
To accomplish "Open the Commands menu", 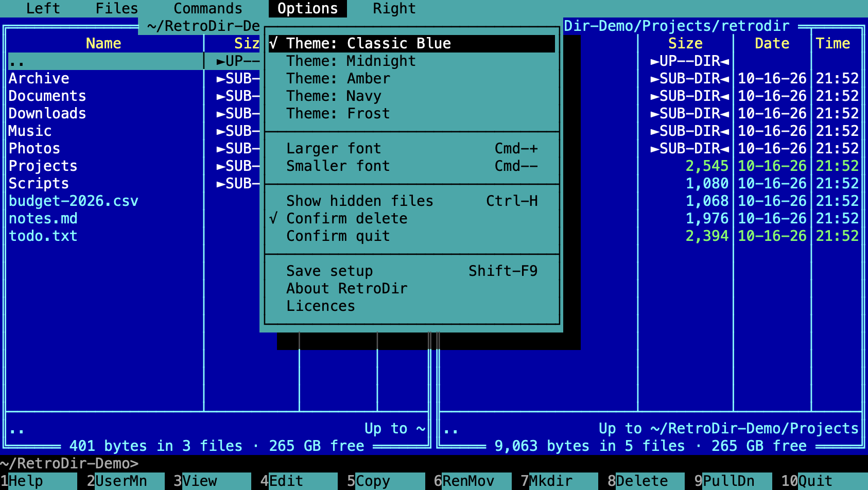I will (208, 9).
